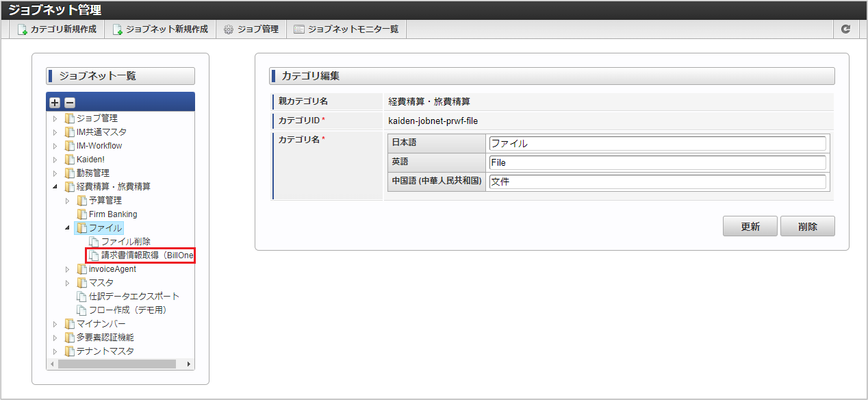Open 仕訳データエクスポート jobnet in tree
The width and height of the screenshot is (868, 400).
134,297
